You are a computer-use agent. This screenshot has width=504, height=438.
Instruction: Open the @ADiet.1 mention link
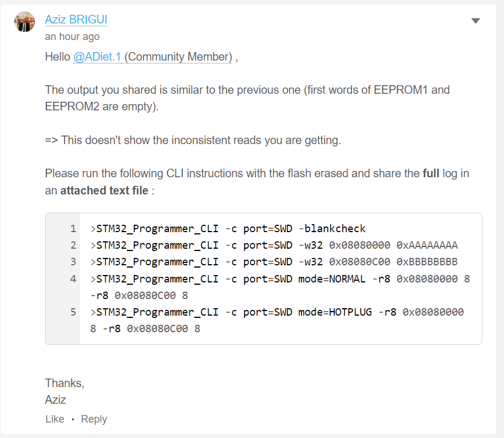tap(97, 57)
